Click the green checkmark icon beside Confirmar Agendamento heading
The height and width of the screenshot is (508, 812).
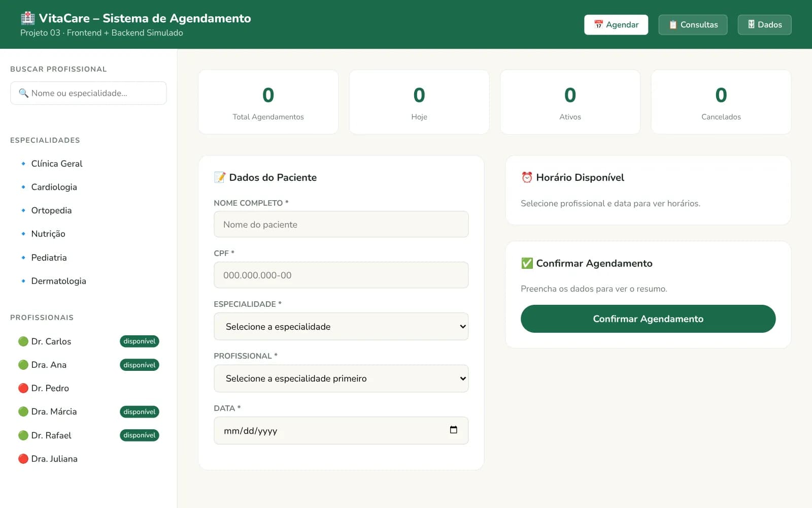(x=527, y=263)
